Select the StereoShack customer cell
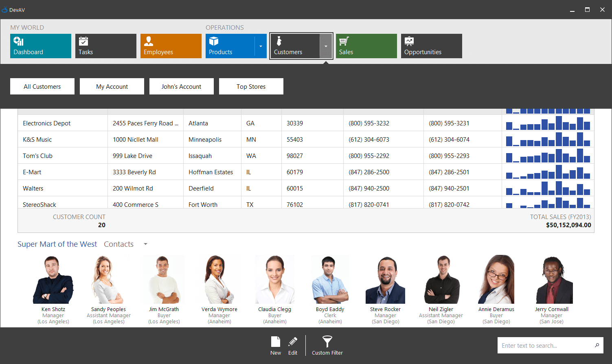This screenshot has width=612, height=364. pyautogui.click(x=63, y=203)
